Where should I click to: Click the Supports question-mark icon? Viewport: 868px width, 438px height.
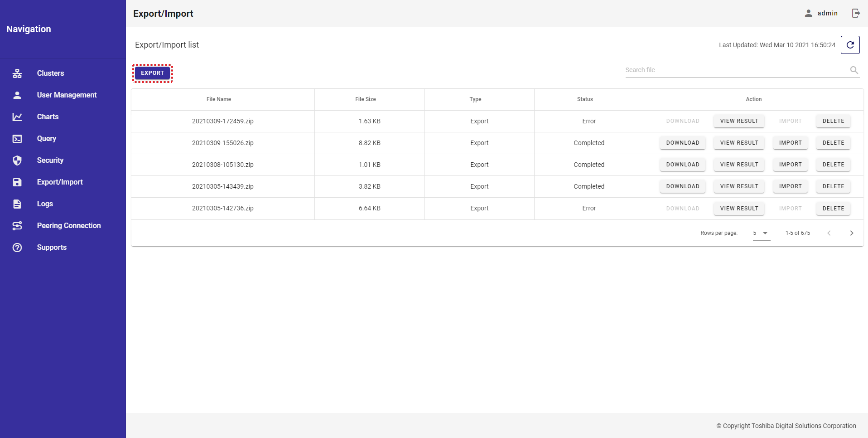17,247
